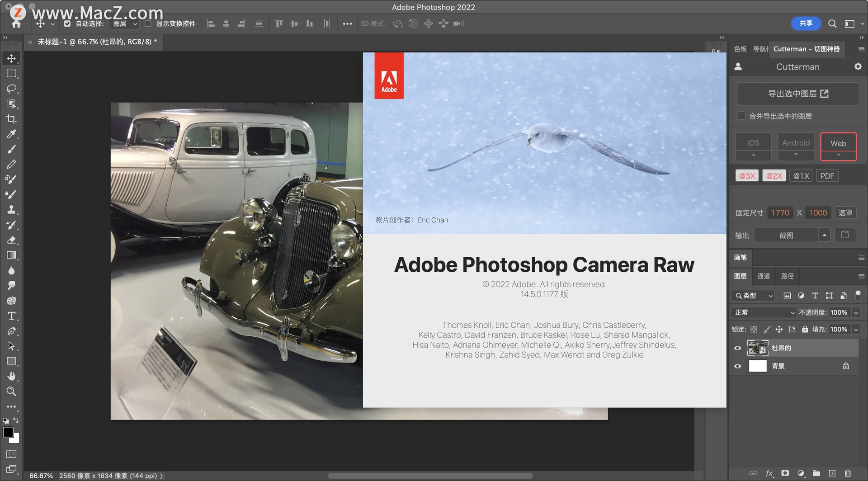Click the blue 共享 button
This screenshot has width=868, height=481.
tap(806, 24)
